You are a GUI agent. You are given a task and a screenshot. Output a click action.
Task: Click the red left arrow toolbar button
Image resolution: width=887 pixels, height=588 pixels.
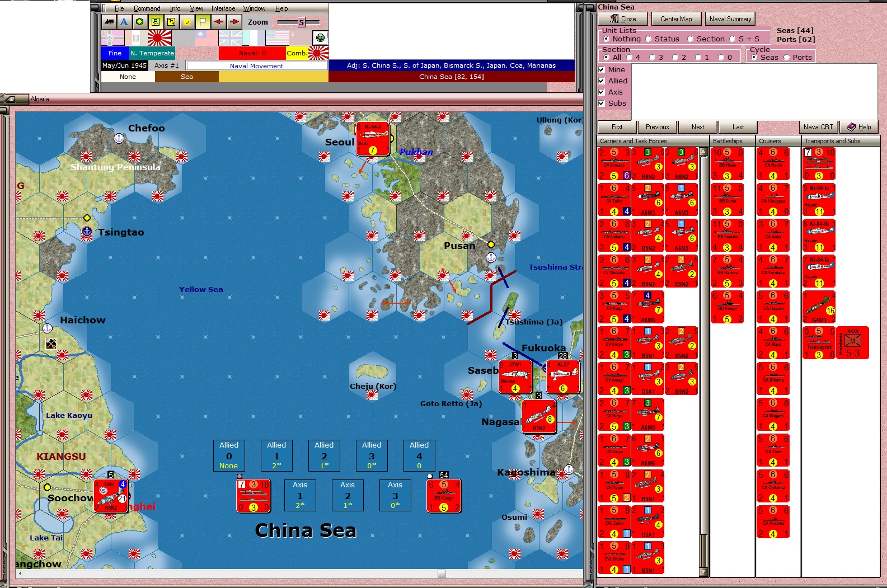pyautogui.click(x=218, y=22)
